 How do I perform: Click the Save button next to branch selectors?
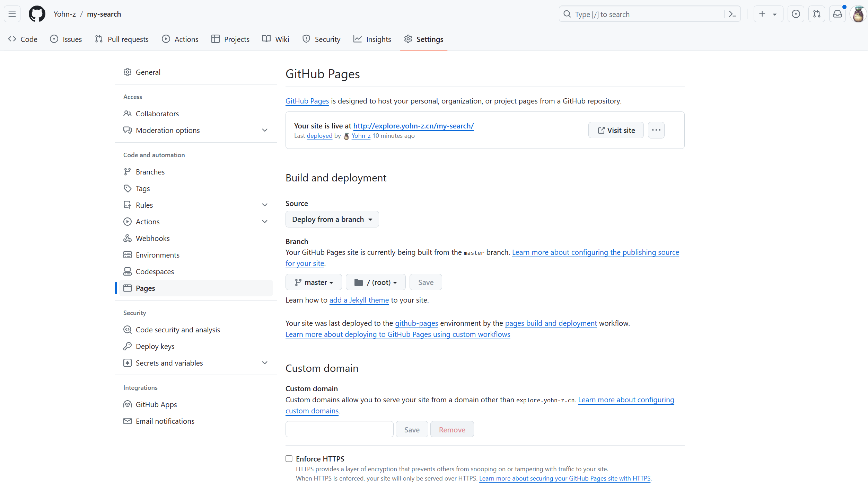point(426,282)
